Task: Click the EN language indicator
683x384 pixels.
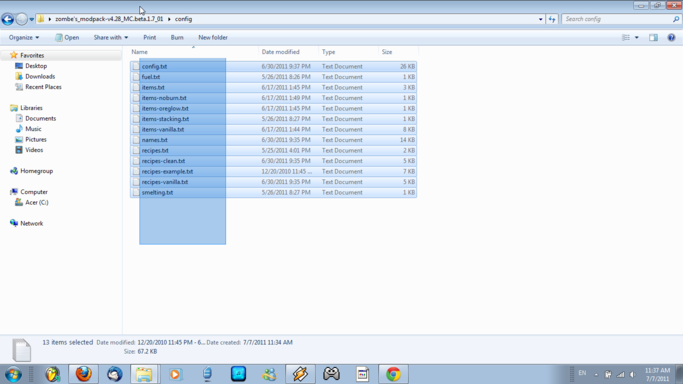Action: [x=582, y=373]
